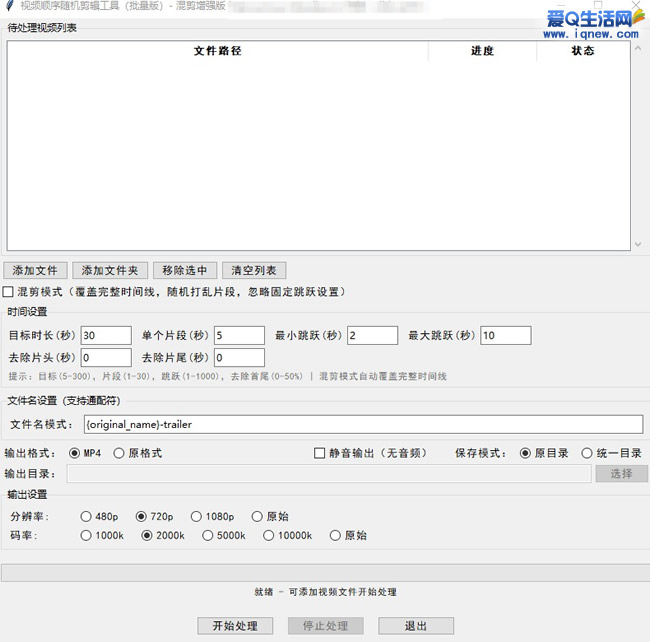Select 720p resolution
This screenshot has height=642, width=650.
141,516
